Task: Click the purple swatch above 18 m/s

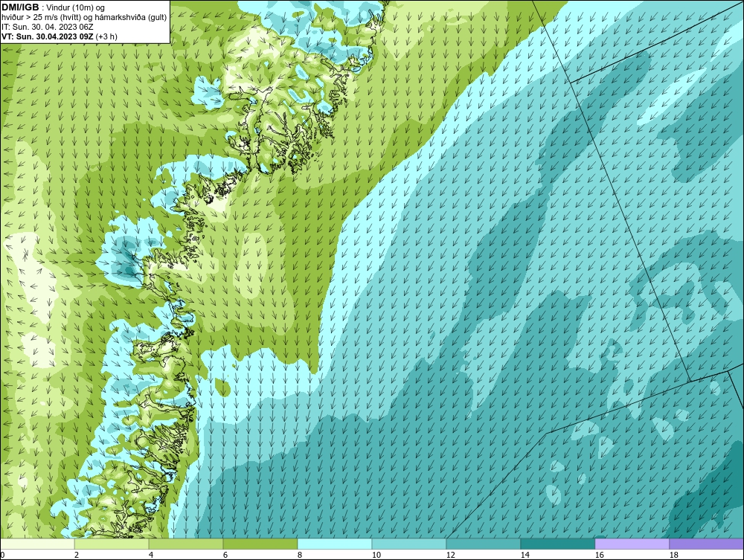Action: click(x=706, y=544)
